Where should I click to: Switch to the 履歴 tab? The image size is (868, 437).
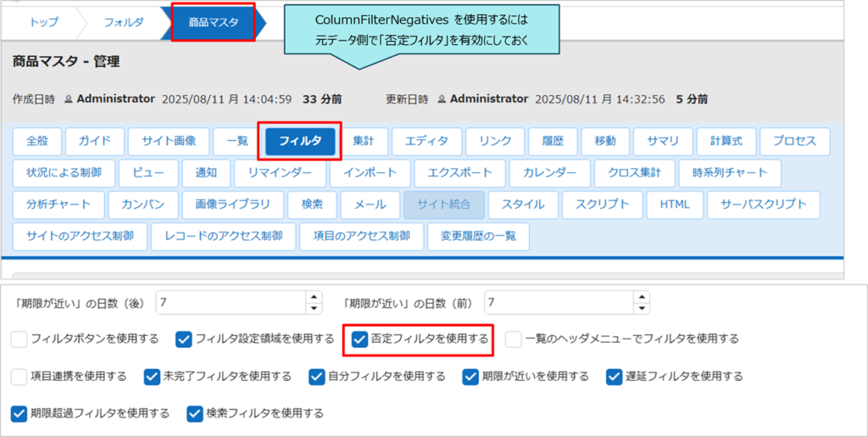pos(553,141)
